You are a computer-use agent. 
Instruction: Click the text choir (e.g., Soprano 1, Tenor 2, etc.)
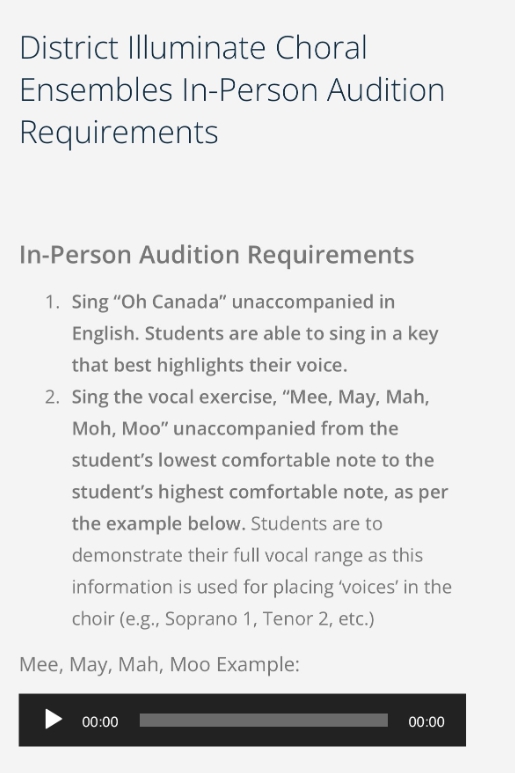(x=223, y=619)
